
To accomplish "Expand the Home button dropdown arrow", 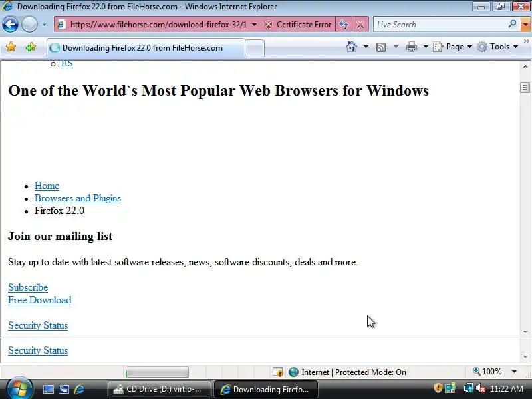I will pos(366,47).
